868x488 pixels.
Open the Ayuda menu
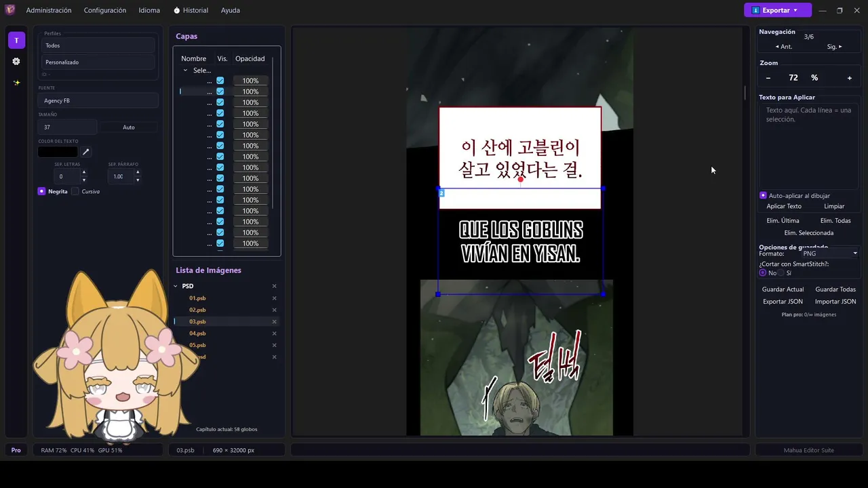231,10
